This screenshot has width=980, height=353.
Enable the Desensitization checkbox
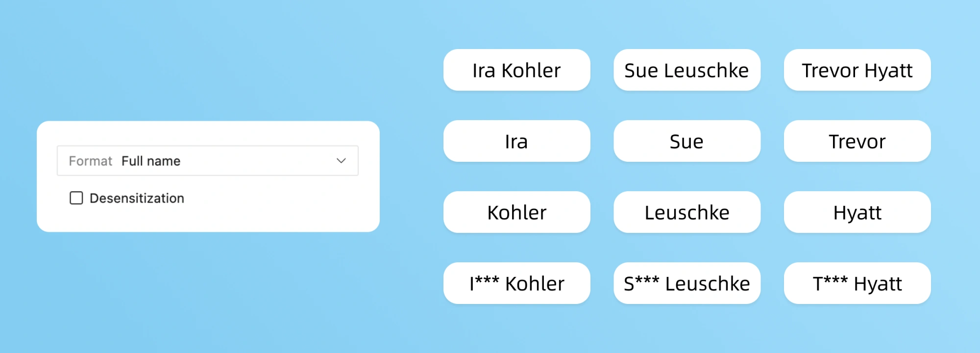click(76, 198)
